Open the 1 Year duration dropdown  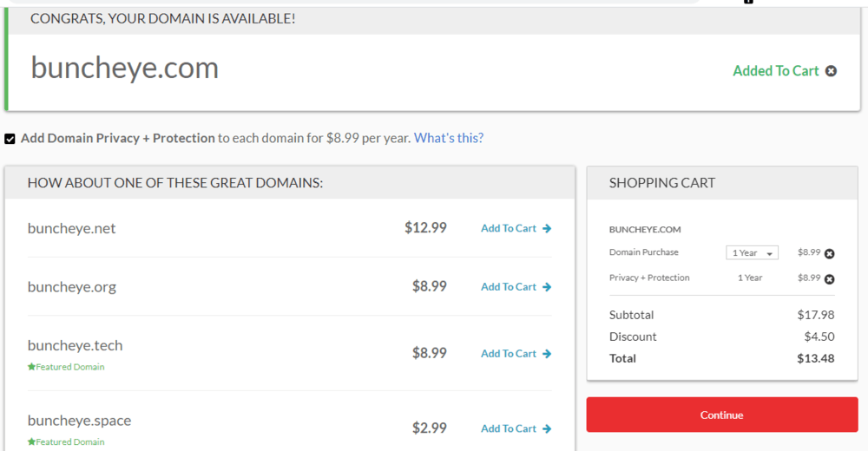[x=752, y=253]
